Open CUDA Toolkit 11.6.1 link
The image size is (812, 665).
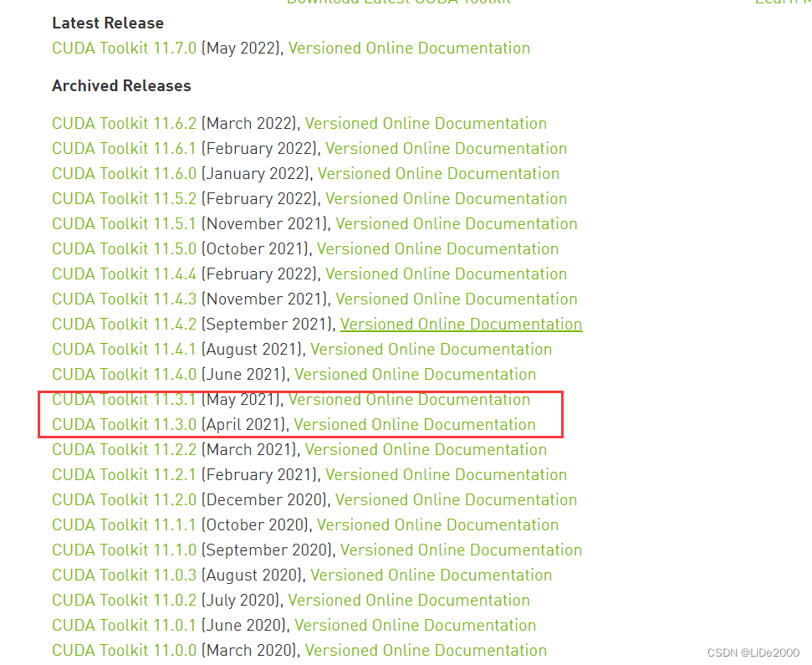(x=125, y=149)
